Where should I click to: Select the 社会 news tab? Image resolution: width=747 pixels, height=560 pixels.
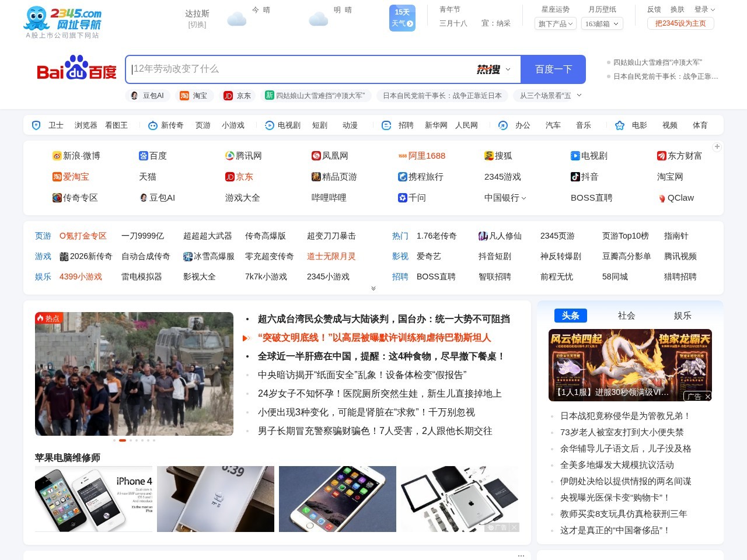click(x=626, y=316)
